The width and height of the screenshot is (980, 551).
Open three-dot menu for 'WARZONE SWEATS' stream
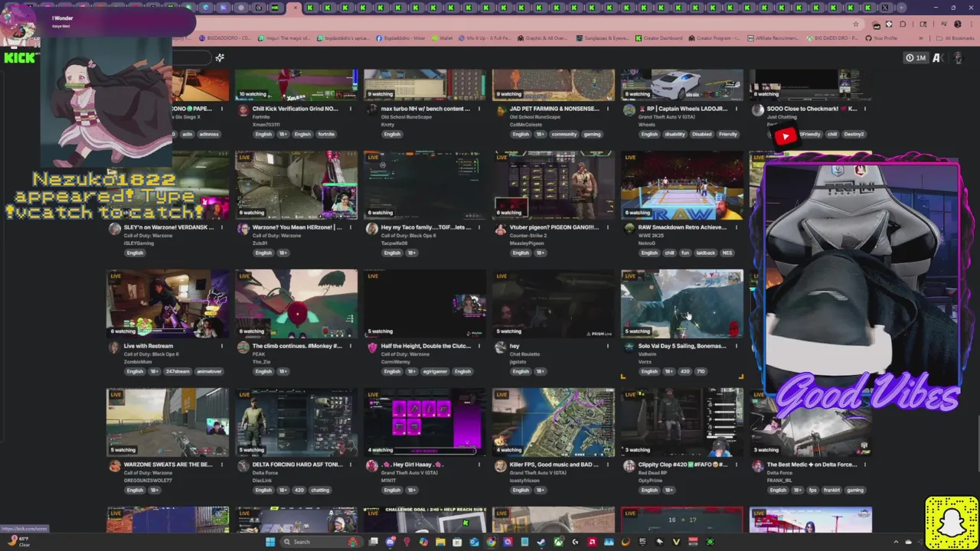222,465
